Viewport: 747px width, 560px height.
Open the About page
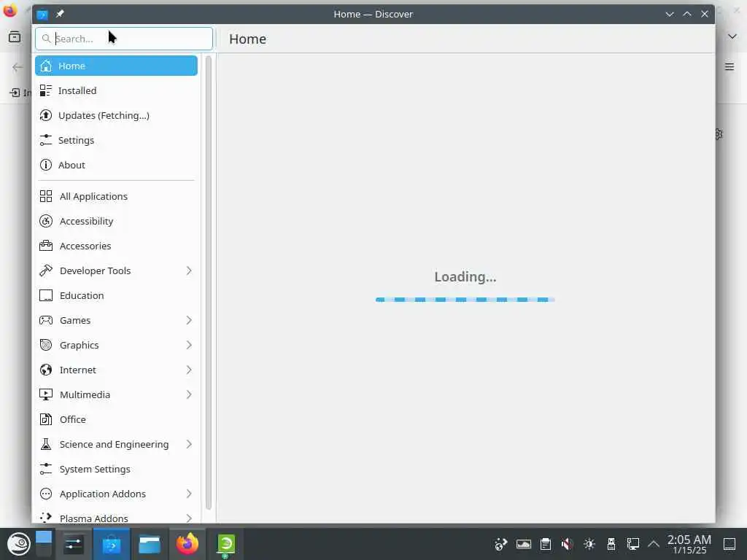click(116, 165)
